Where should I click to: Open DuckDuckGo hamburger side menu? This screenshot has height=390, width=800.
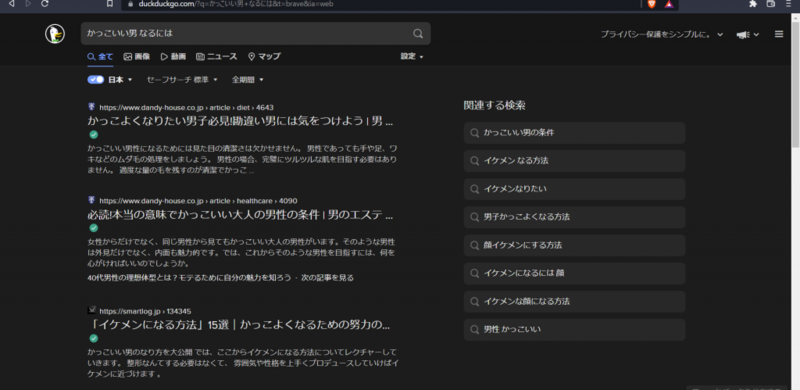tap(779, 34)
